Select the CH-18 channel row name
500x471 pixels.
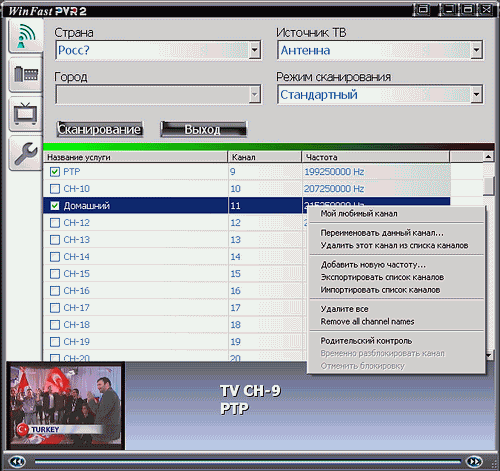[x=76, y=325]
